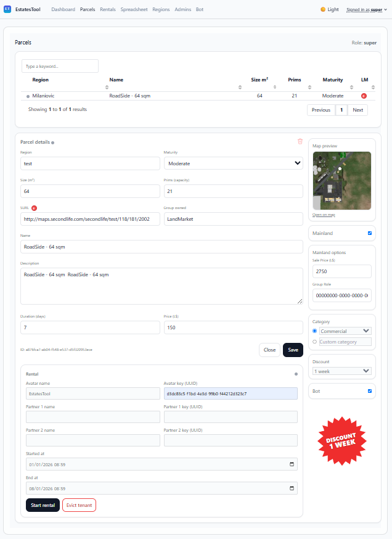Click the red LM icon in Milaniovic row
This screenshot has height=539, width=392.
tap(364, 96)
